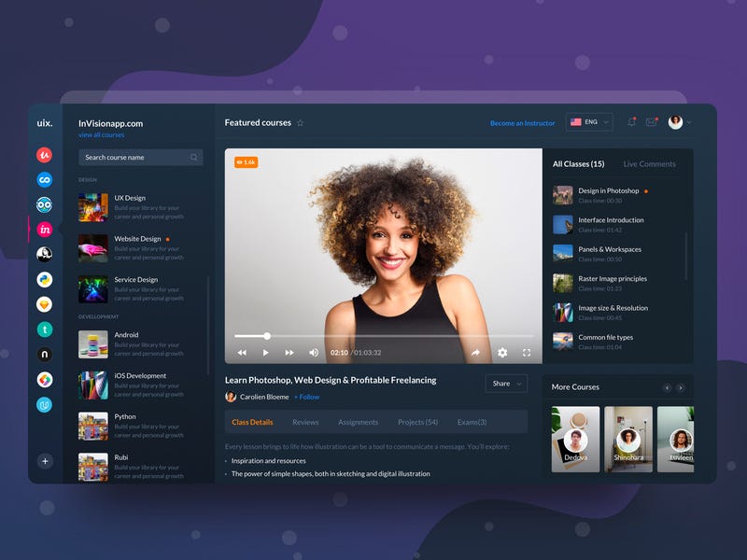The width and height of the screenshot is (747, 560).
Task: Open the teal 't' sidebar icon
Action: pos(44,329)
